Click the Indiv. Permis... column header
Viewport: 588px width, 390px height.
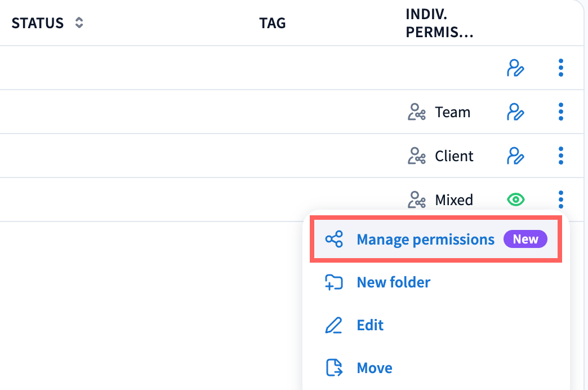(439, 24)
